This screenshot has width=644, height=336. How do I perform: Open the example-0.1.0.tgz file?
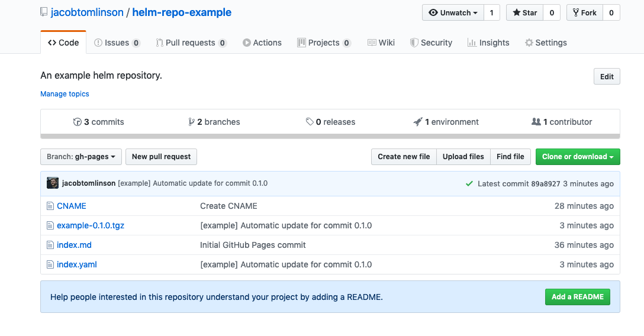[x=91, y=225]
